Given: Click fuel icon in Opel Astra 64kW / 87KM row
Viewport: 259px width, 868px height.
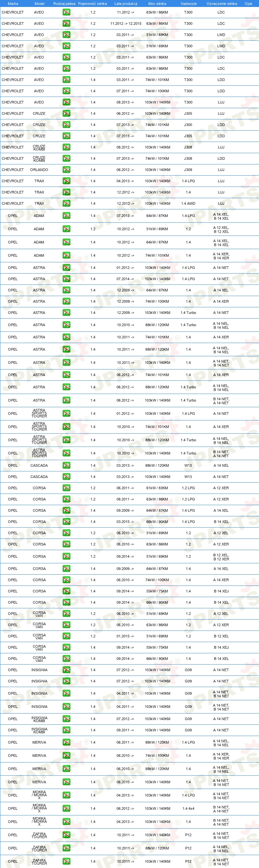Looking at the screenshot, I should point(67,290).
